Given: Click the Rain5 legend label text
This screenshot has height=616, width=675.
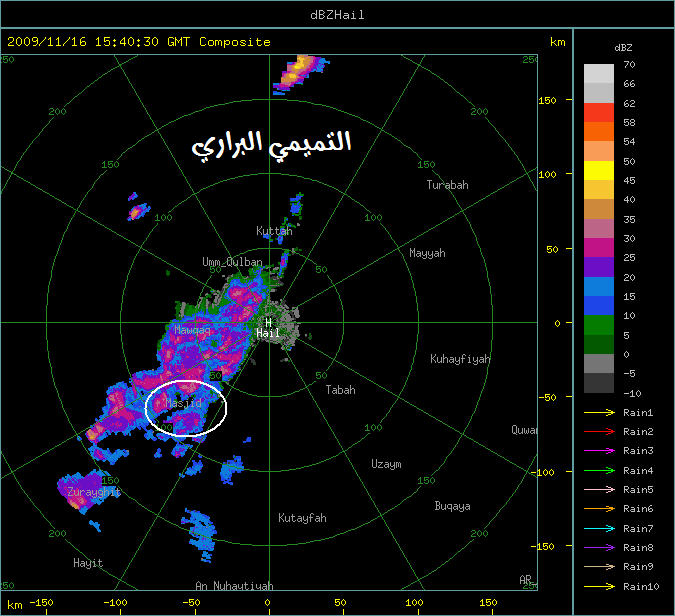Looking at the screenshot, I should (638, 489).
